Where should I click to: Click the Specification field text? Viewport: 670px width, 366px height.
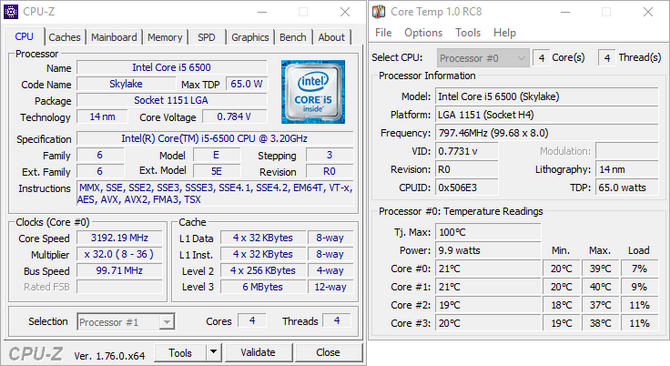click(x=215, y=138)
